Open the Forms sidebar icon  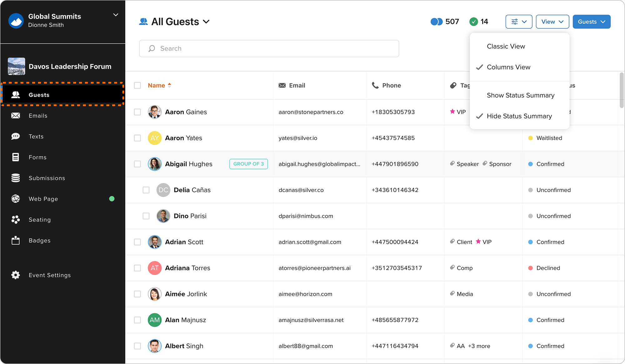(16, 157)
